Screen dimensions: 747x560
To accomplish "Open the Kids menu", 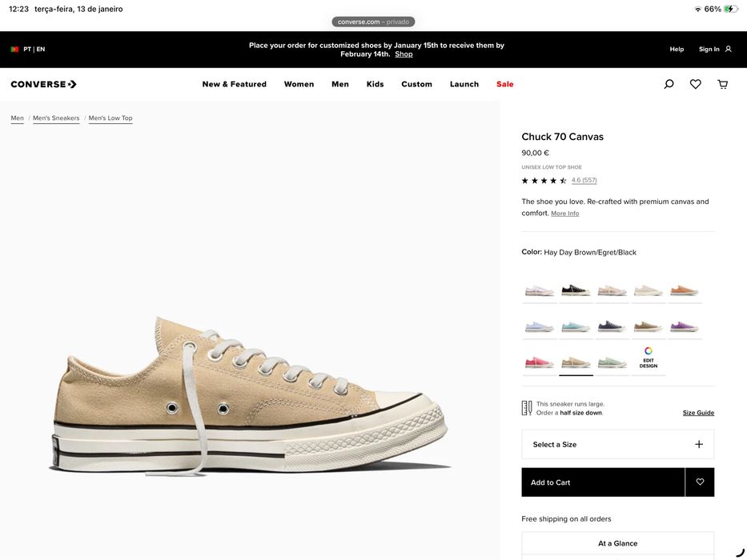I will [x=375, y=84].
